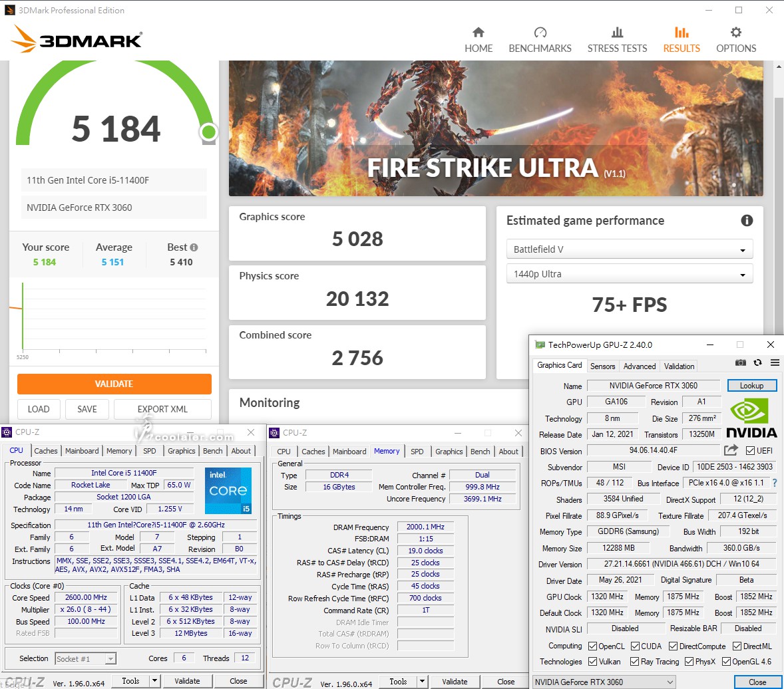
Task: Click the orange VALIDATE button
Action: point(114,384)
